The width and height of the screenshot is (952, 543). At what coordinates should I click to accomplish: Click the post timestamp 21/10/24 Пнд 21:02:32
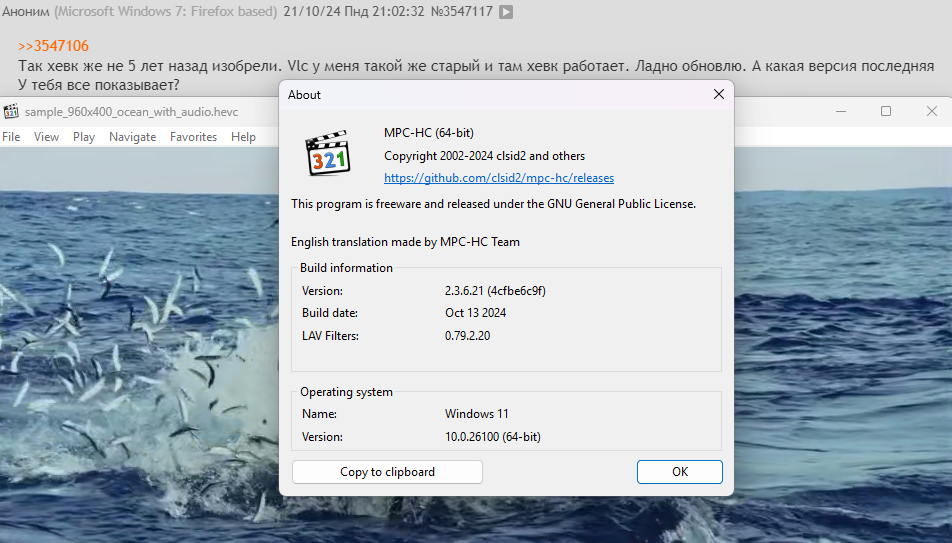353,11
